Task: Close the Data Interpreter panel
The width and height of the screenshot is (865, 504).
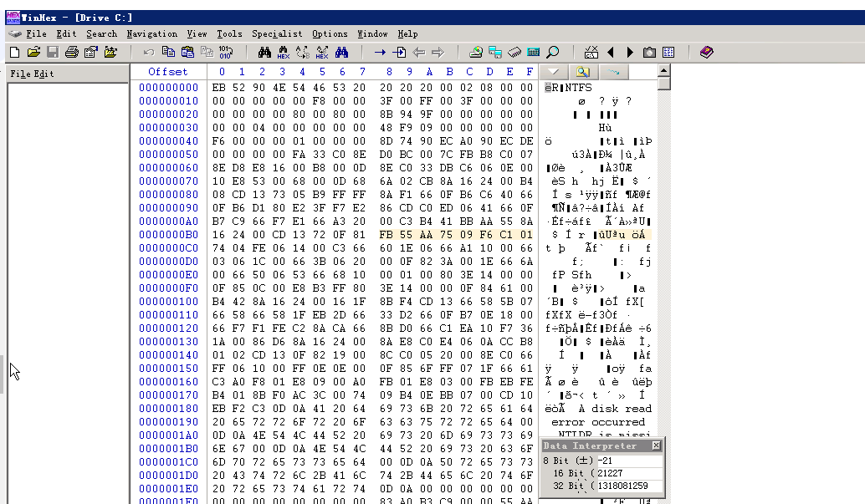Action: click(x=656, y=445)
